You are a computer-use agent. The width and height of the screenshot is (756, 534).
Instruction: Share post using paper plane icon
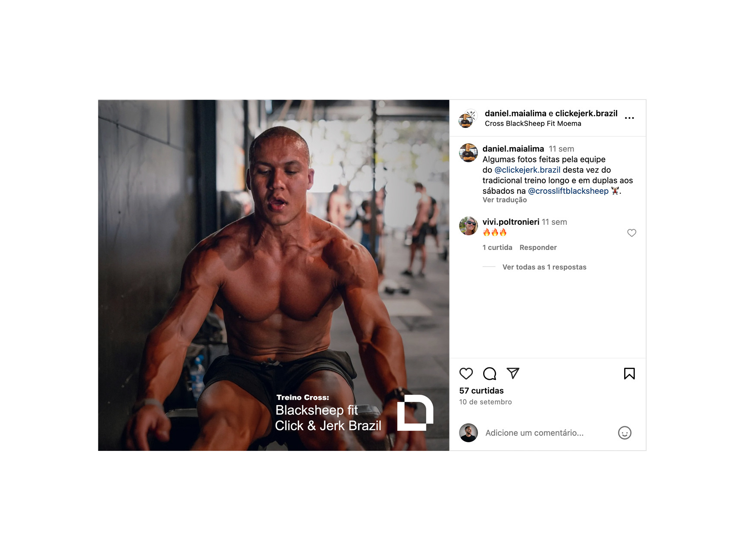point(513,373)
